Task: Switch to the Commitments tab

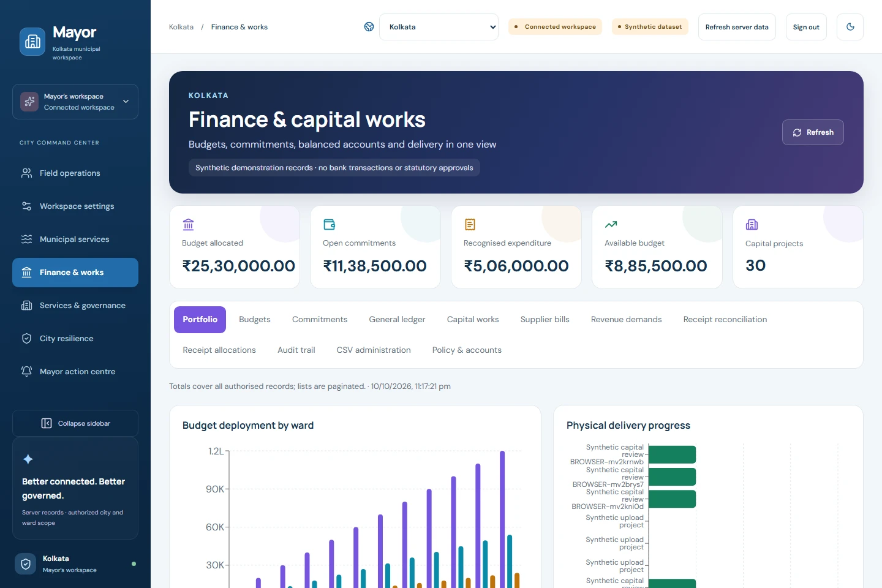Action: coord(320,320)
